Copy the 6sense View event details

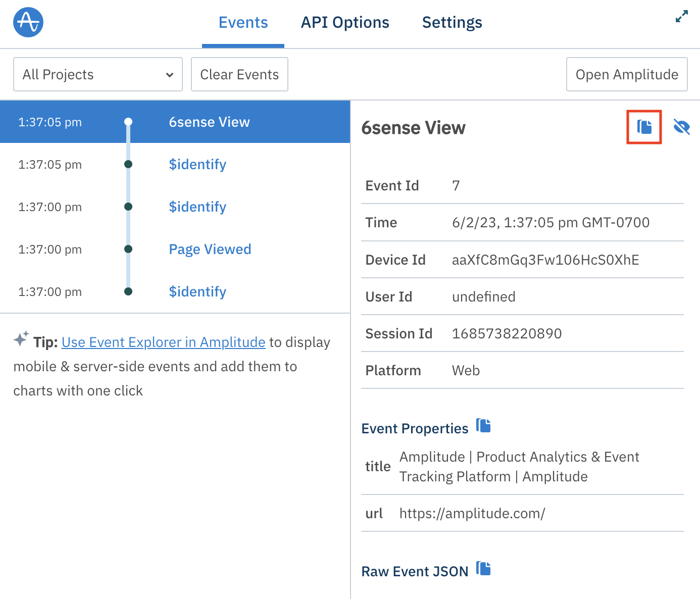[x=644, y=127]
